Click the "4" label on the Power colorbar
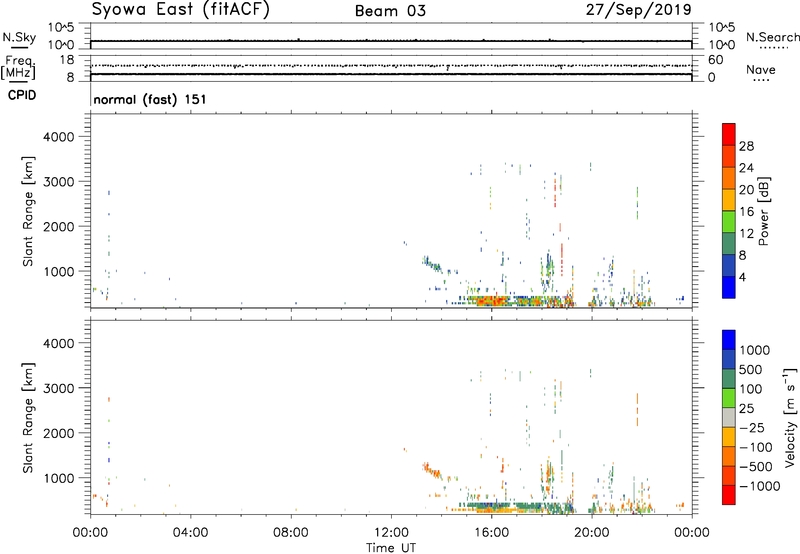 click(743, 277)
